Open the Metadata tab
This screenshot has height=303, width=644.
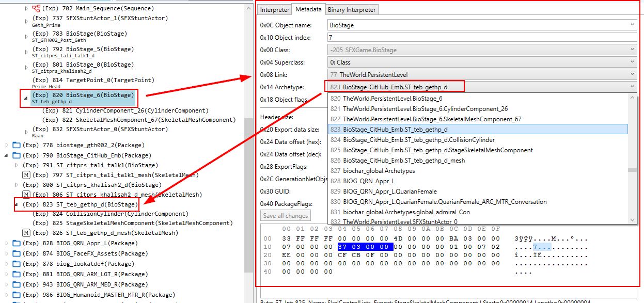coord(308,9)
